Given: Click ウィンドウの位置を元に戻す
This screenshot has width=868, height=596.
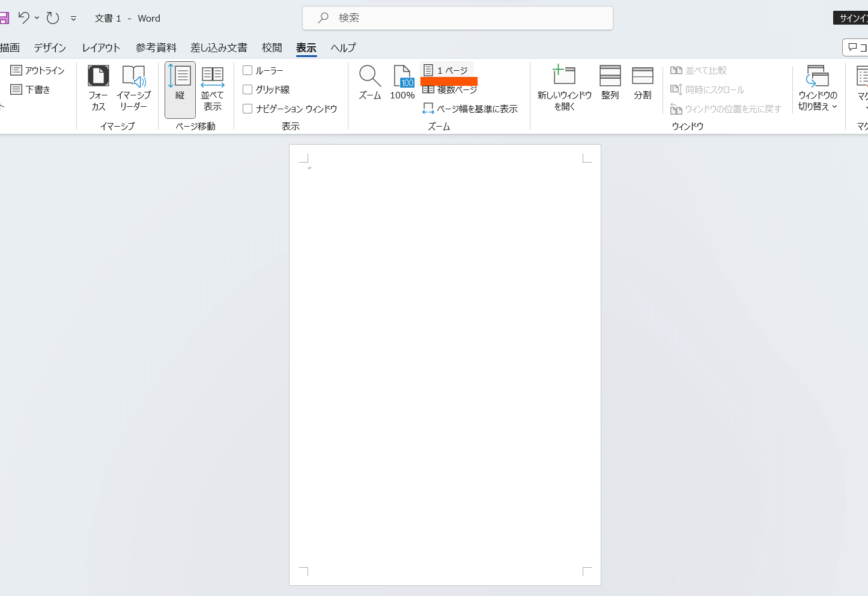Looking at the screenshot, I should 726,109.
